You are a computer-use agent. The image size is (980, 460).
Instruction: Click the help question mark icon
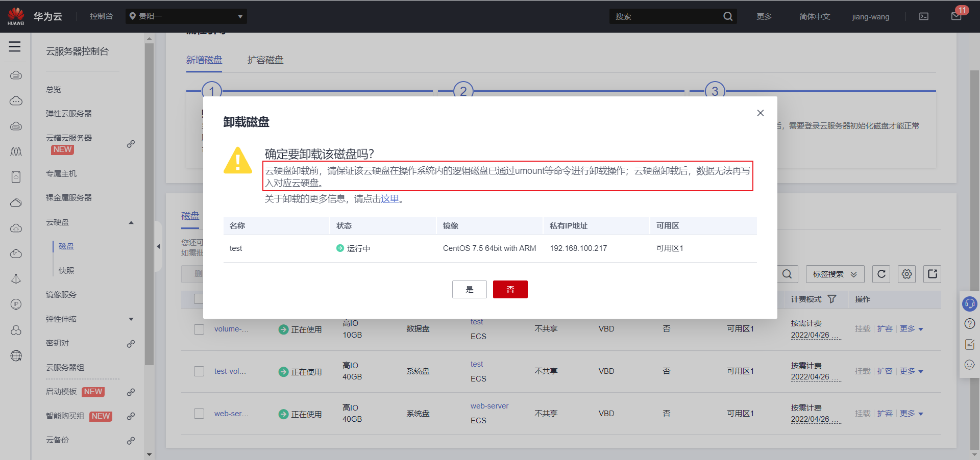click(x=970, y=324)
